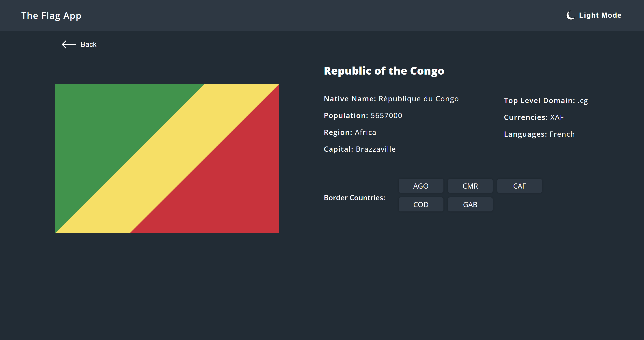Click the crescent moon icon
644x340 pixels.
[x=570, y=15]
